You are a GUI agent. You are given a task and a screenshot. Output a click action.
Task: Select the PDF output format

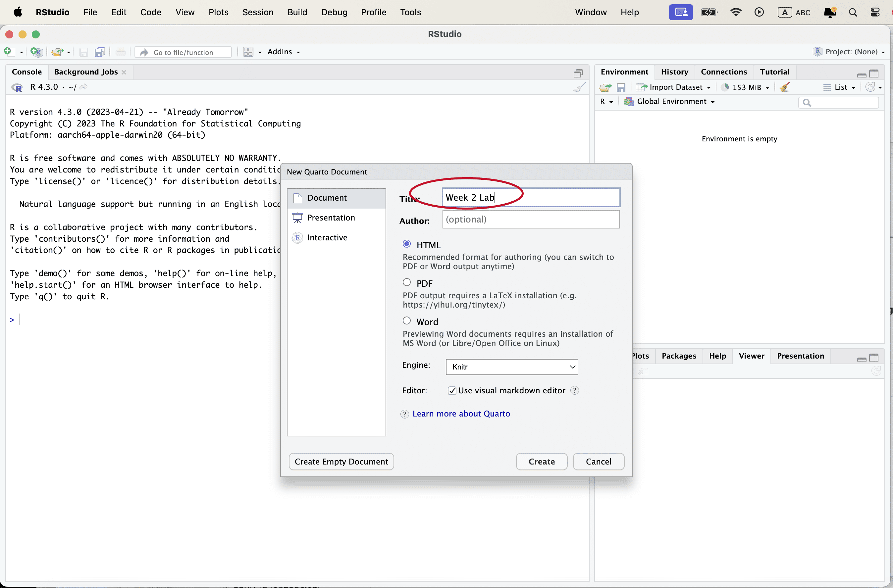(407, 282)
